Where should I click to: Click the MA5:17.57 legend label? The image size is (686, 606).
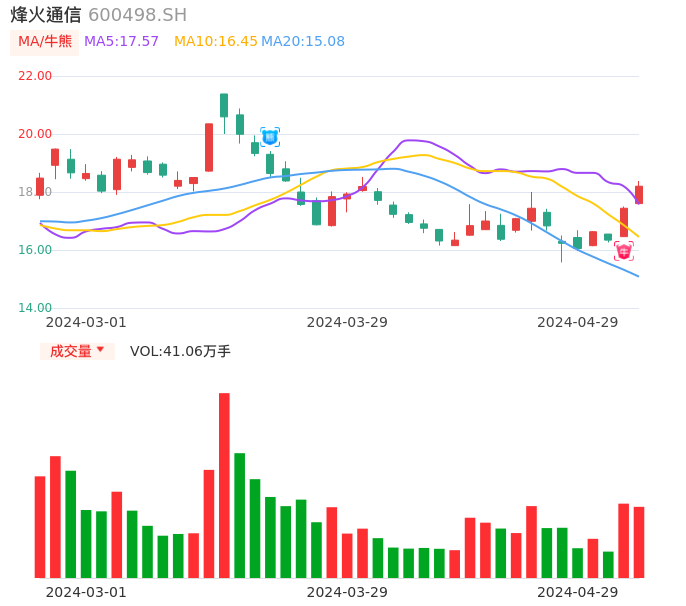coord(121,42)
